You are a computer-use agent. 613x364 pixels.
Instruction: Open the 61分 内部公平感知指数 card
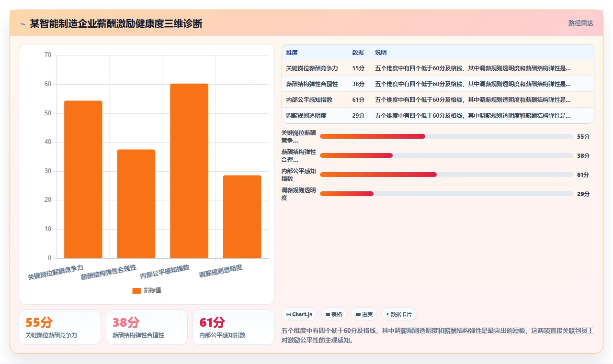click(234, 327)
